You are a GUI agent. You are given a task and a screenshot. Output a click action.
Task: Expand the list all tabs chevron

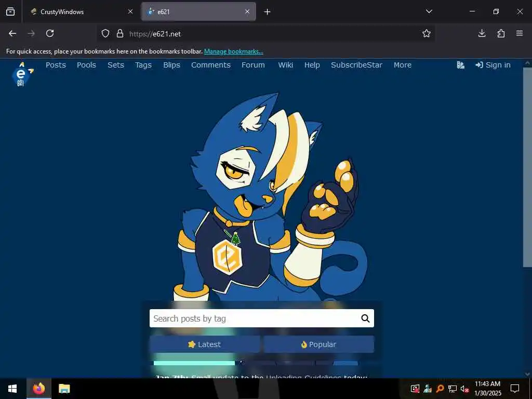[x=429, y=11]
